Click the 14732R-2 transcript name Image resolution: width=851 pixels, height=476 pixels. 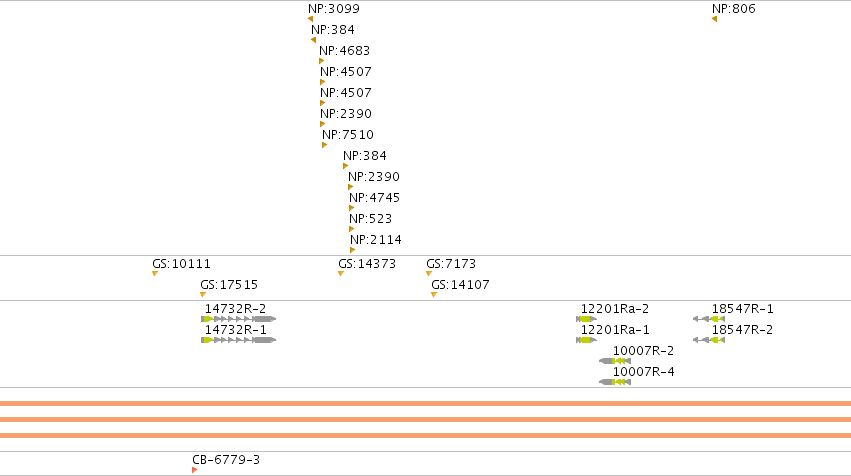(236, 309)
